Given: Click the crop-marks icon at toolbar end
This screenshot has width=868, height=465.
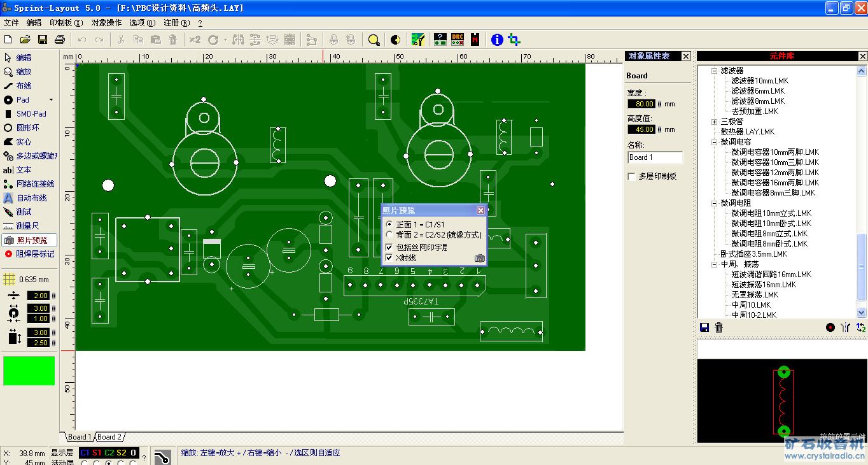Looking at the screenshot, I should coord(514,39).
